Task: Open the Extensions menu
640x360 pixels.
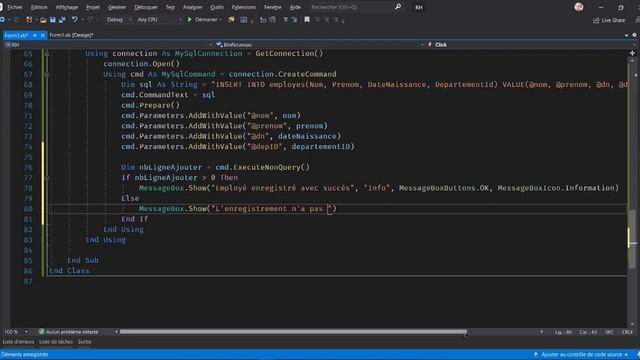Action: pos(244,7)
